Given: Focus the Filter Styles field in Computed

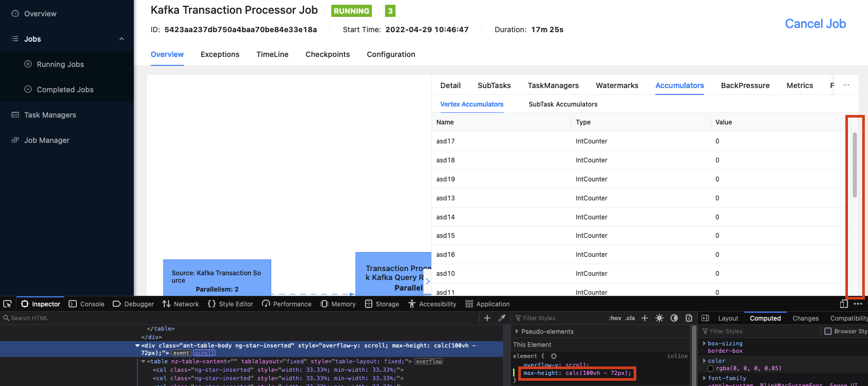Looking at the screenshot, I should [x=761, y=331].
